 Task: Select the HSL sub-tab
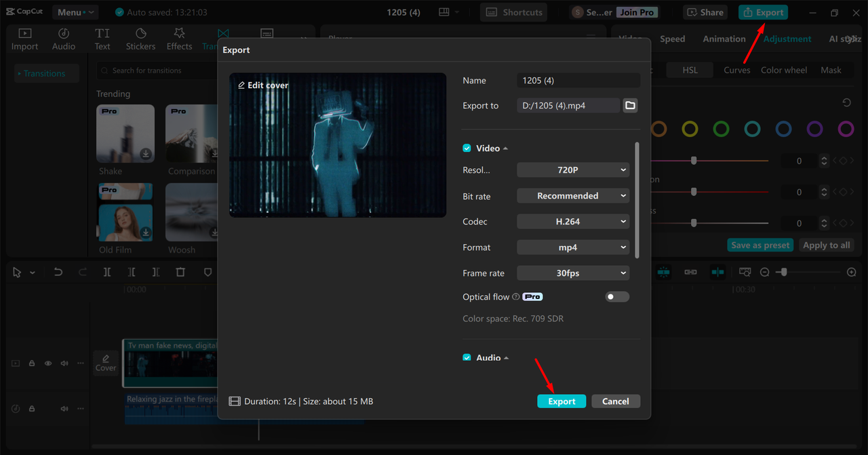point(690,70)
